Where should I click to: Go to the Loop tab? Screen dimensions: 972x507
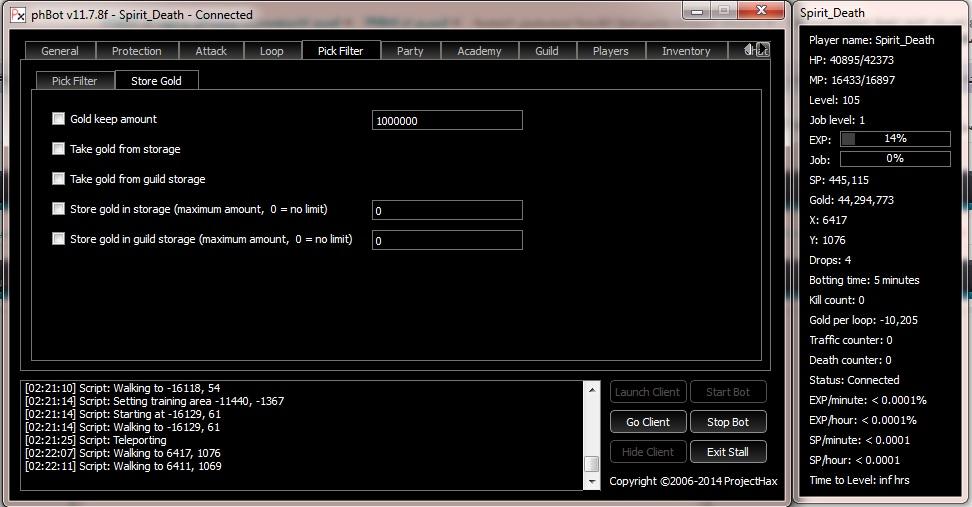(x=272, y=51)
